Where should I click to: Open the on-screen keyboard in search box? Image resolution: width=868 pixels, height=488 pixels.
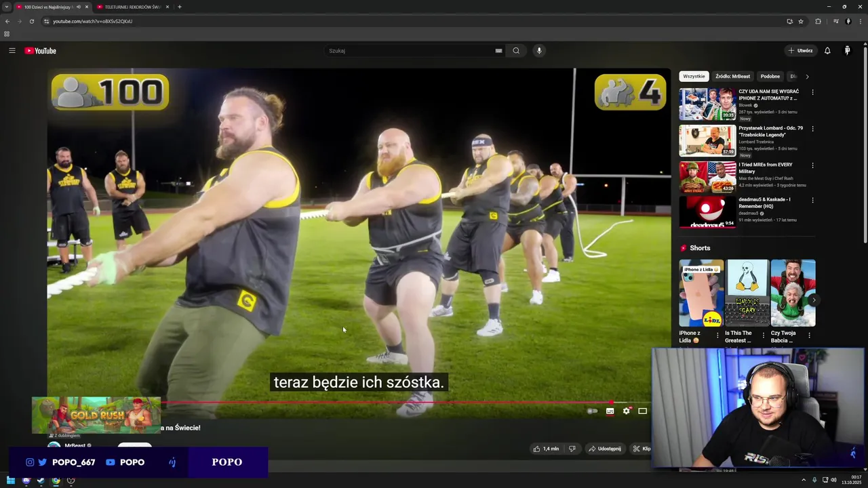(498, 51)
